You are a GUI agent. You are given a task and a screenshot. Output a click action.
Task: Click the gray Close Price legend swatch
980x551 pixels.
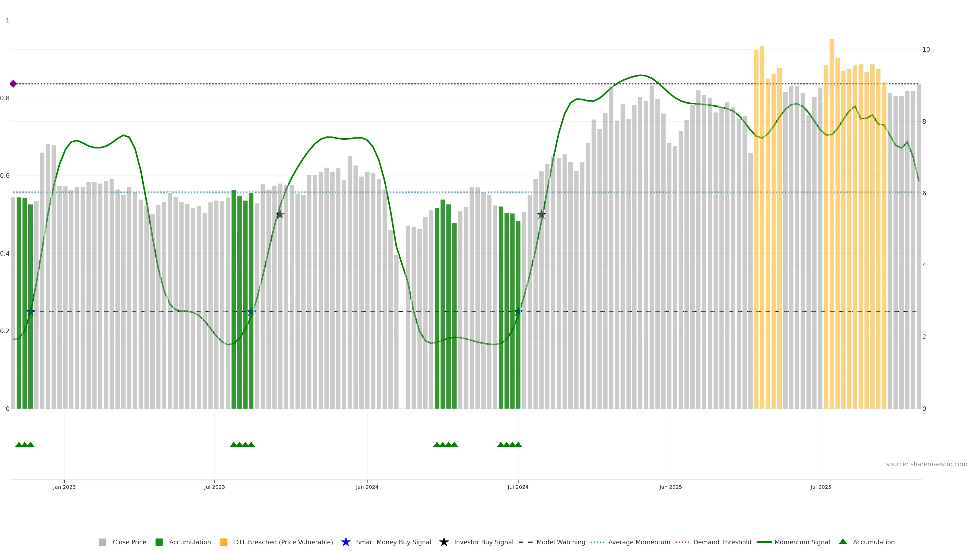click(102, 542)
